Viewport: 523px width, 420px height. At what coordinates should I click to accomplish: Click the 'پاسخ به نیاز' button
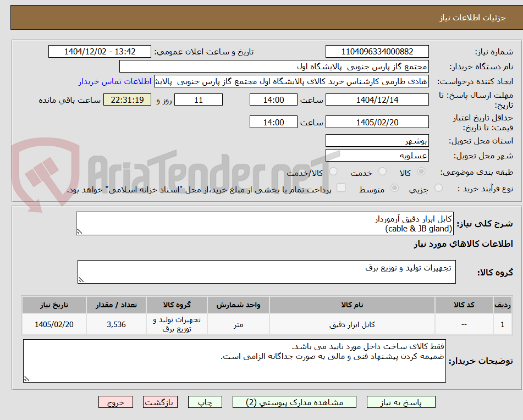coord(401,402)
